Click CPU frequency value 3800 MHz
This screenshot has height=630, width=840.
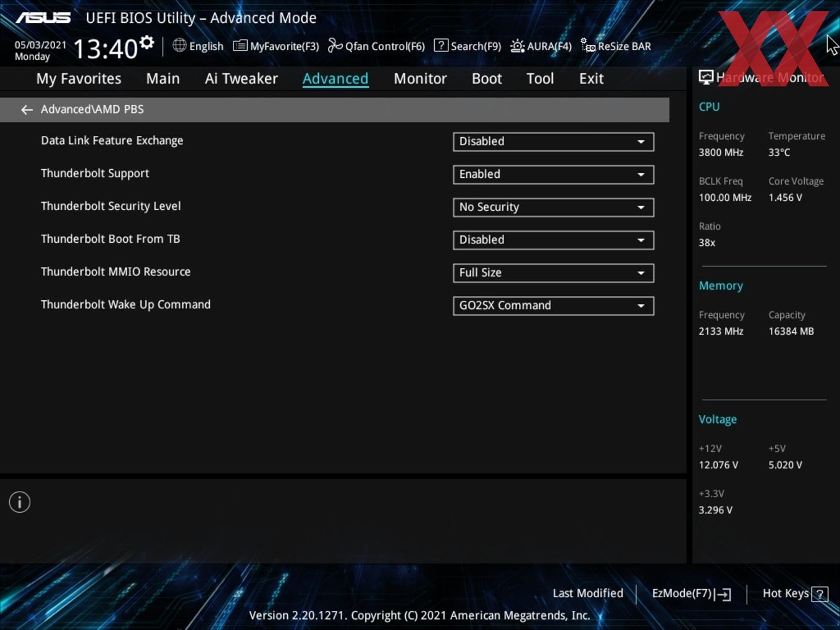point(721,153)
